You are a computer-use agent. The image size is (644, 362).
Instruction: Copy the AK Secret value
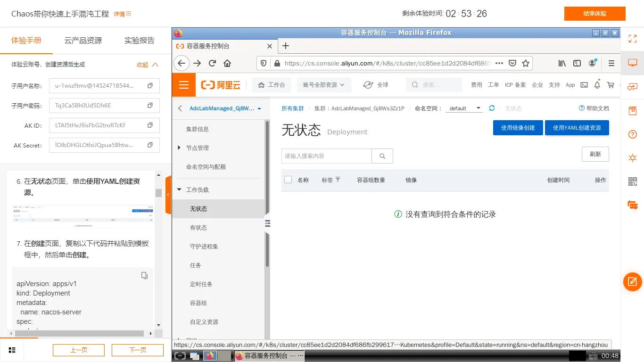pyautogui.click(x=150, y=145)
